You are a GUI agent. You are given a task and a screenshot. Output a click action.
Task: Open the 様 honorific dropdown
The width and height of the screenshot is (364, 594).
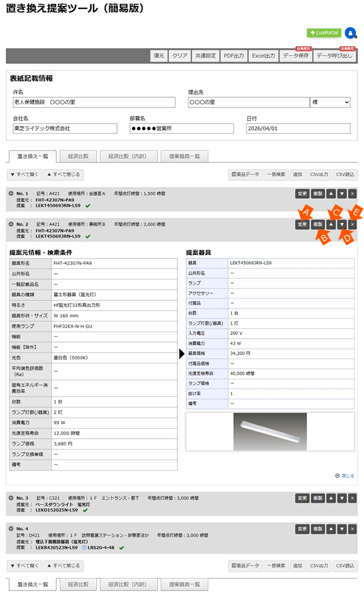(330, 103)
